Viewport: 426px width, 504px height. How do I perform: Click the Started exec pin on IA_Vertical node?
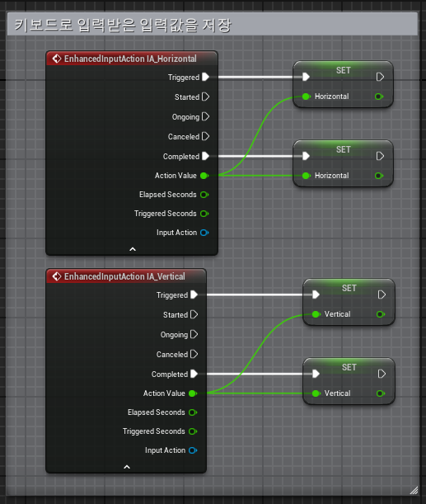coord(194,314)
